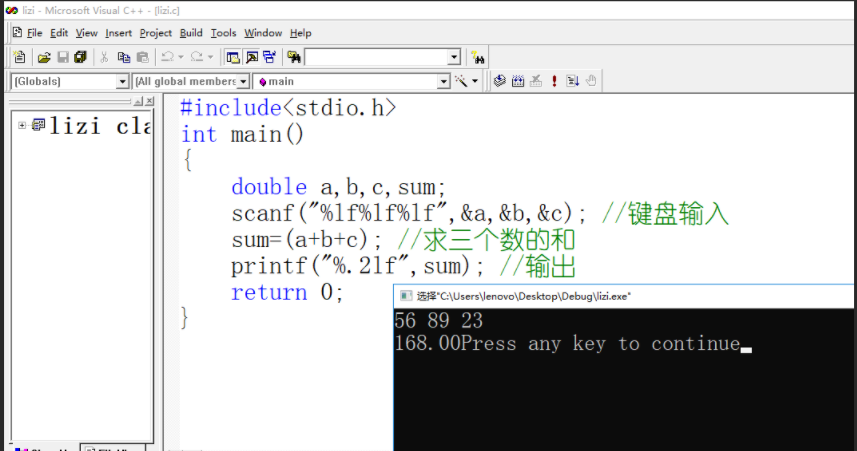857x451 pixels.
Task: Click the lizi.exe console title bar
Action: tap(620, 296)
